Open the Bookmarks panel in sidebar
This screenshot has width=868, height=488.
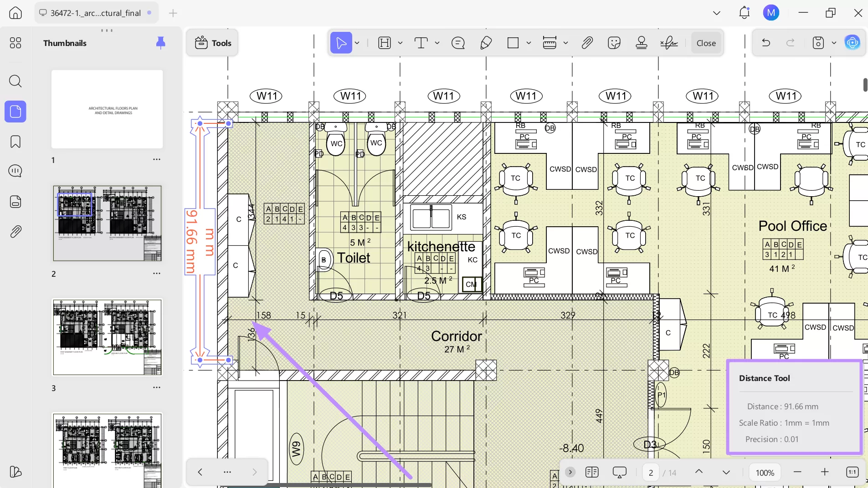[x=15, y=142]
